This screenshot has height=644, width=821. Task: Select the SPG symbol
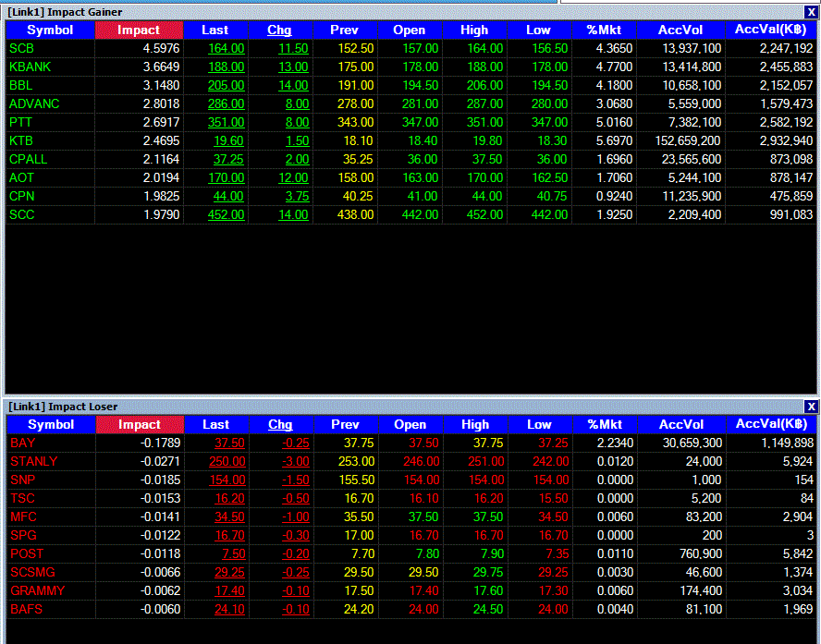(23, 535)
